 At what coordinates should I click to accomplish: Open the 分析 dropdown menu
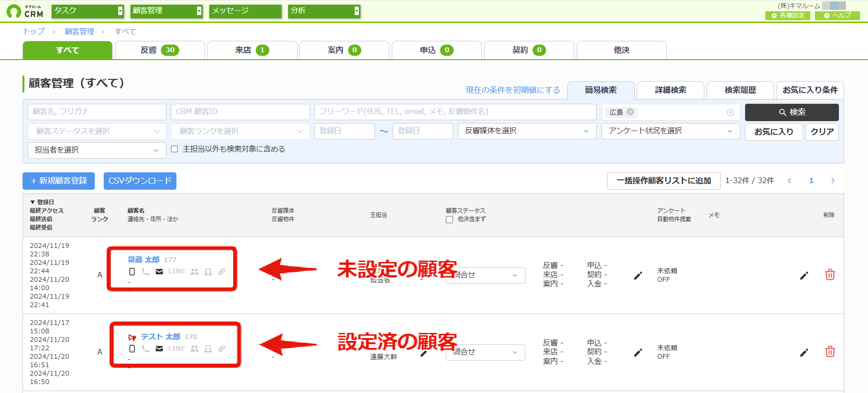(324, 11)
